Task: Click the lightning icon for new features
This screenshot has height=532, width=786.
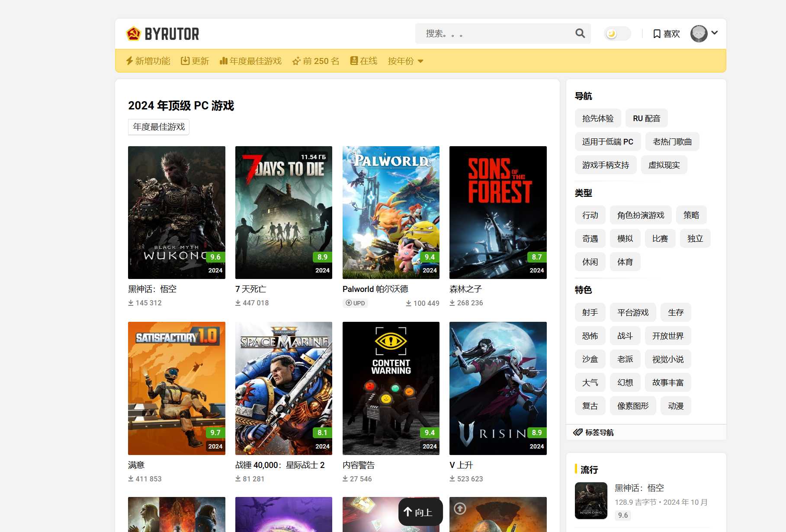Action: click(x=129, y=61)
